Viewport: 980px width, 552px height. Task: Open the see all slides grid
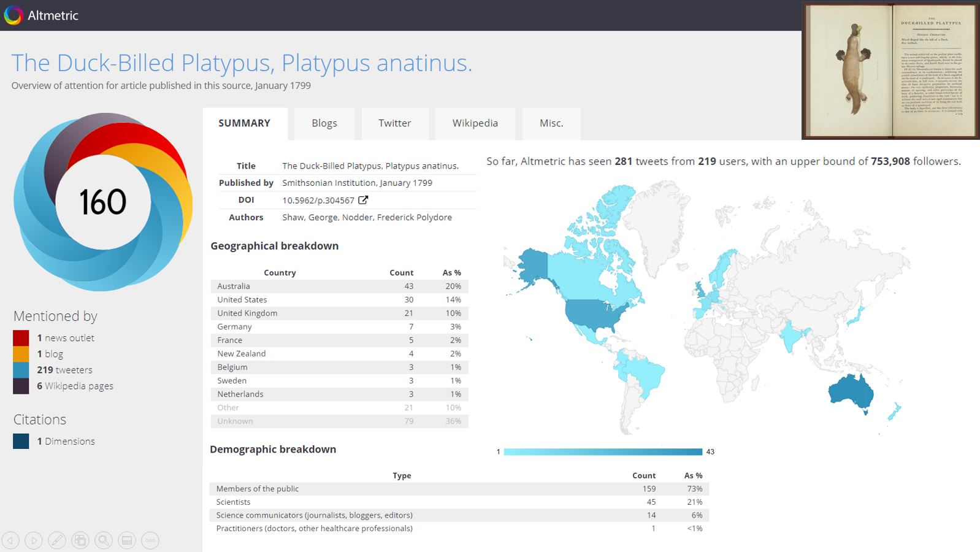pyautogui.click(x=80, y=540)
